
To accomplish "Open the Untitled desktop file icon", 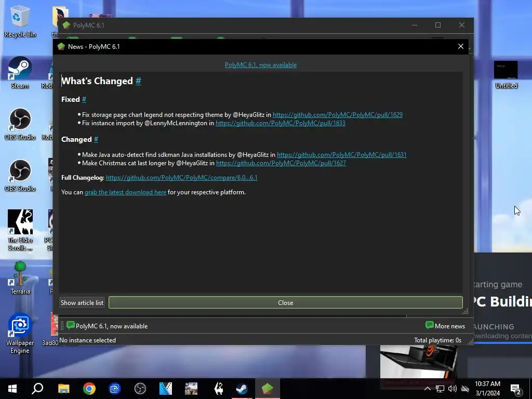I will coord(506,75).
